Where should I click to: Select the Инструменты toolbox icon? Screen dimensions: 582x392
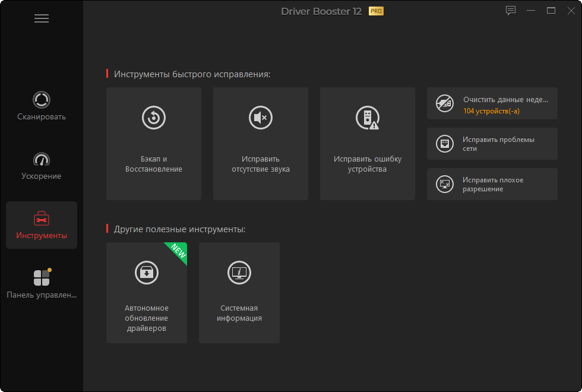click(x=42, y=218)
